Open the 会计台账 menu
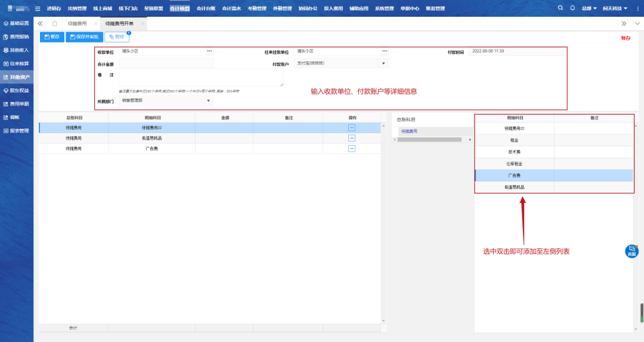The height and width of the screenshot is (342, 644). [206, 9]
